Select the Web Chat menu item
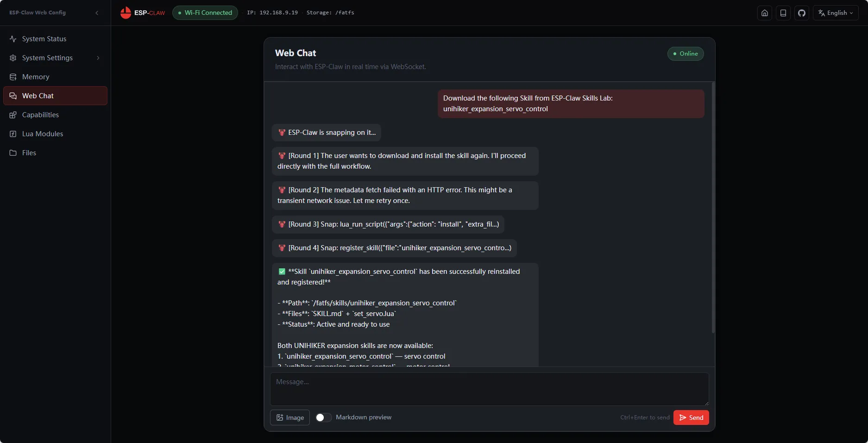Viewport: 868px width, 443px height. pos(55,96)
